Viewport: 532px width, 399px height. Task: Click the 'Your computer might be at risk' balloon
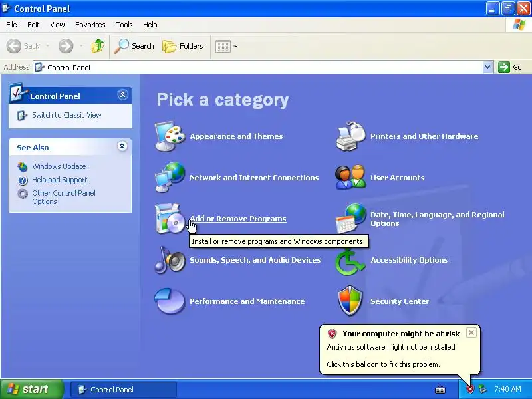tap(400, 350)
